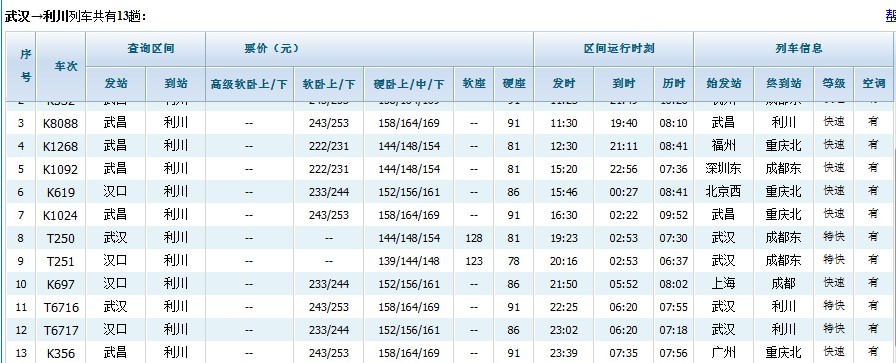Open train K1024 details

(61, 216)
